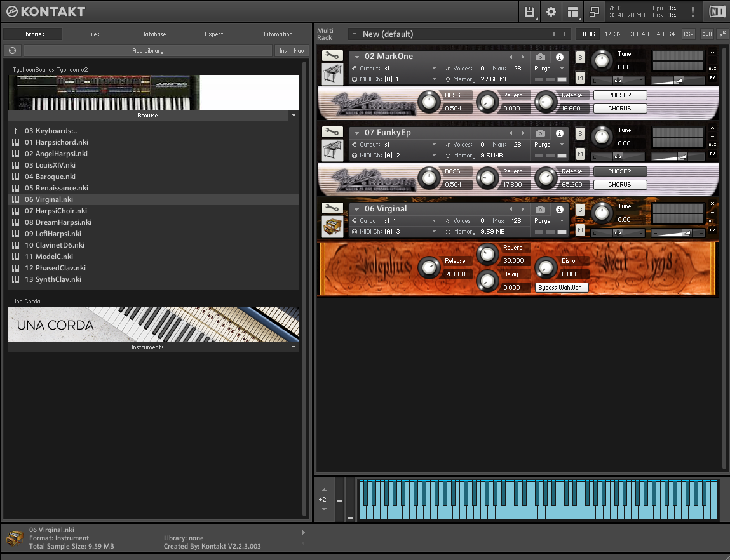This screenshot has width=730, height=560.
Task: Open Purge menu for 06 Virginal
Action: pos(550,221)
